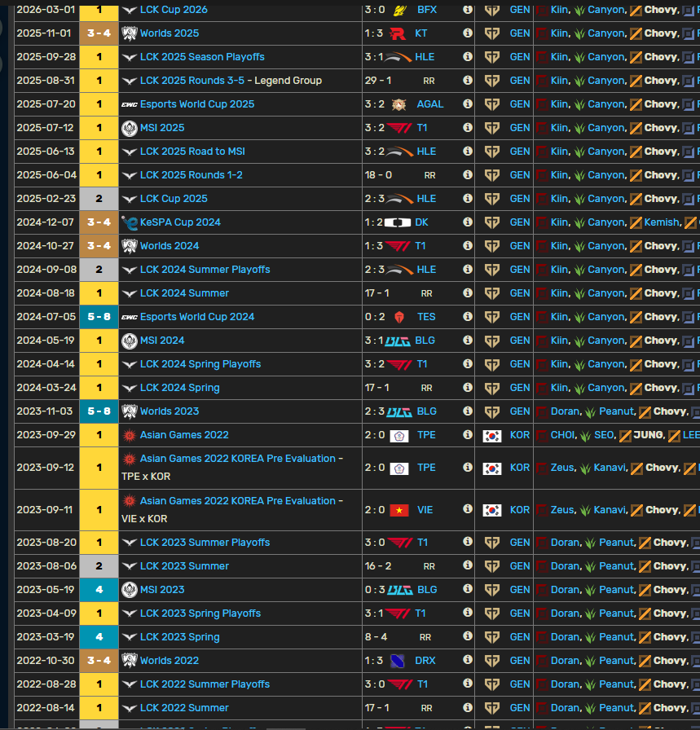Viewport: 700px width, 730px height.
Task: Open LCK 2023 Spring Playoffs link
Action: [200, 613]
